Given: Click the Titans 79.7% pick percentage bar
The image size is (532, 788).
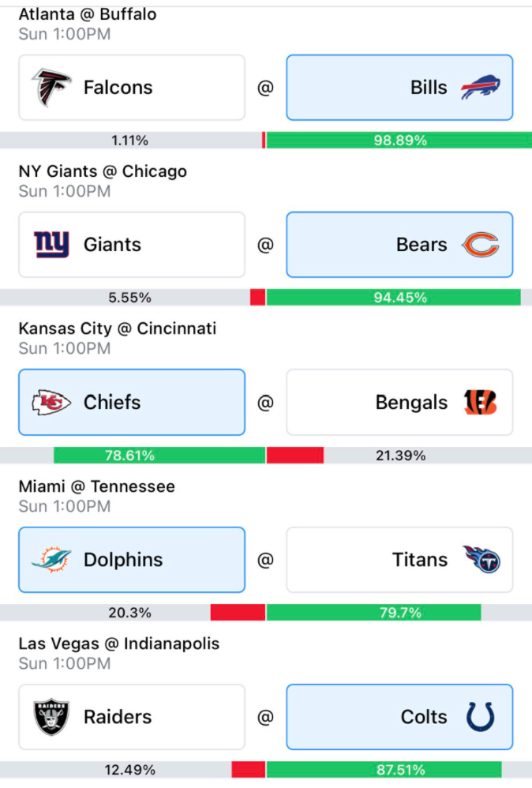Looking at the screenshot, I should (374, 613).
